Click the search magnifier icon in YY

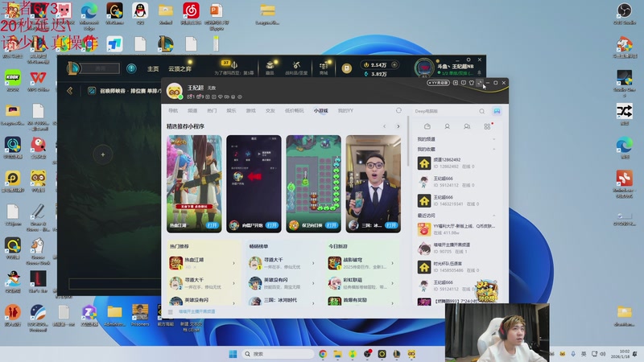[x=481, y=111]
